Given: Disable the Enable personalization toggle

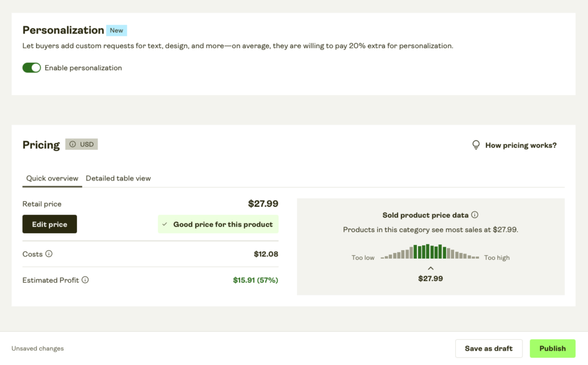Looking at the screenshot, I should [x=32, y=67].
